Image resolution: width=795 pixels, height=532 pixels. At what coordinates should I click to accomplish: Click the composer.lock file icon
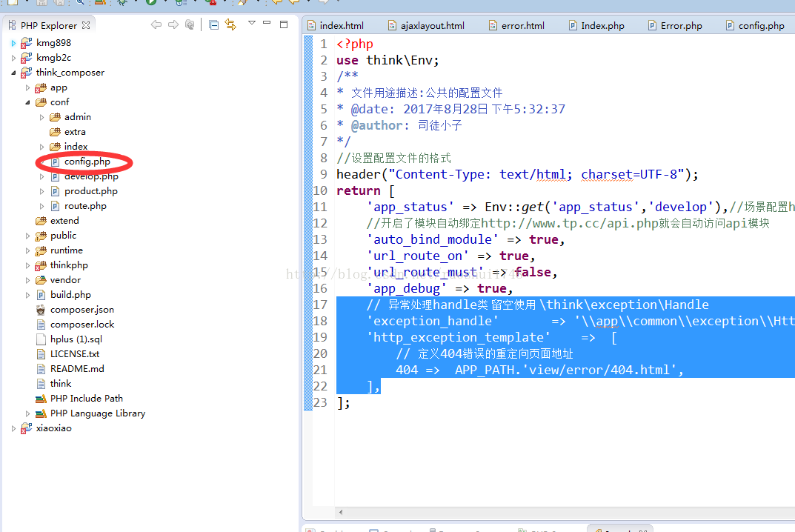[41, 325]
